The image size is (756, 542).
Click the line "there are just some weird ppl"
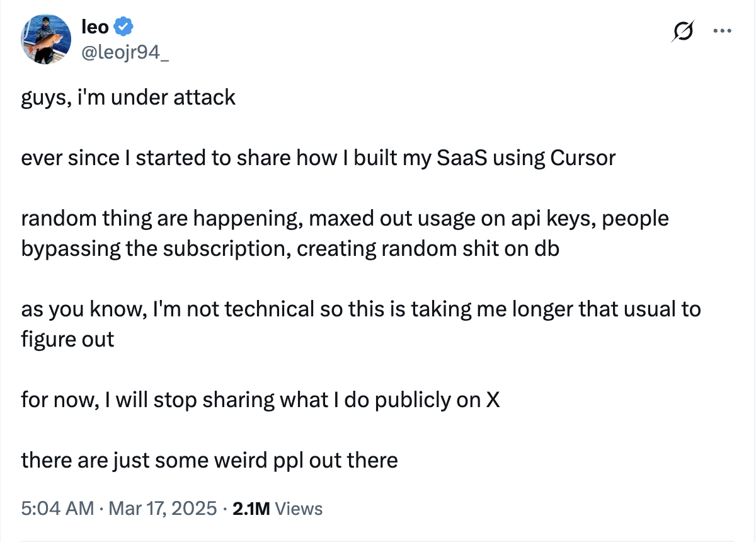(210, 460)
